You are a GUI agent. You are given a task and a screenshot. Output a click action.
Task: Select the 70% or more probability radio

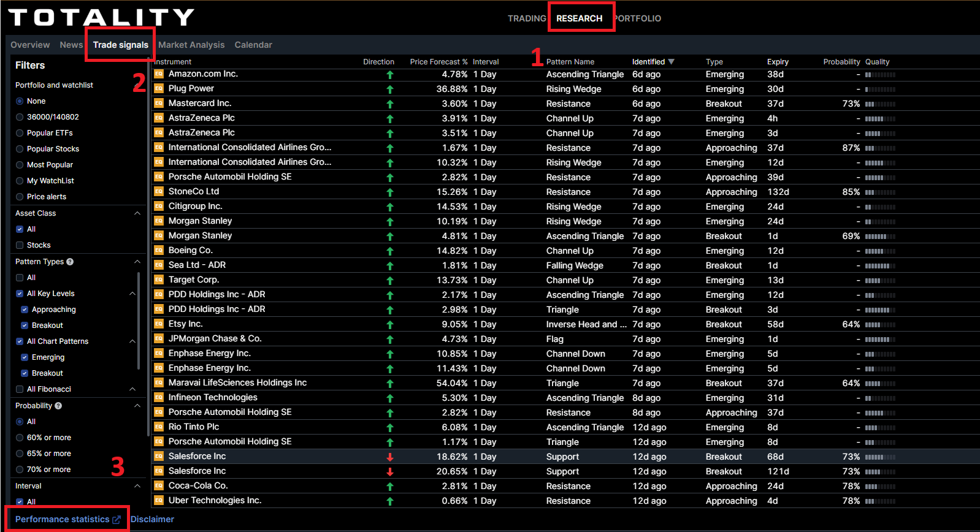(x=20, y=469)
